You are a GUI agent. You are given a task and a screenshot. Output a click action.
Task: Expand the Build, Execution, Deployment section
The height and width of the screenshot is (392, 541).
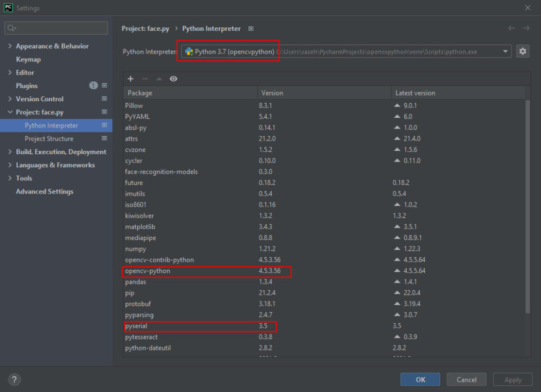click(x=10, y=152)
